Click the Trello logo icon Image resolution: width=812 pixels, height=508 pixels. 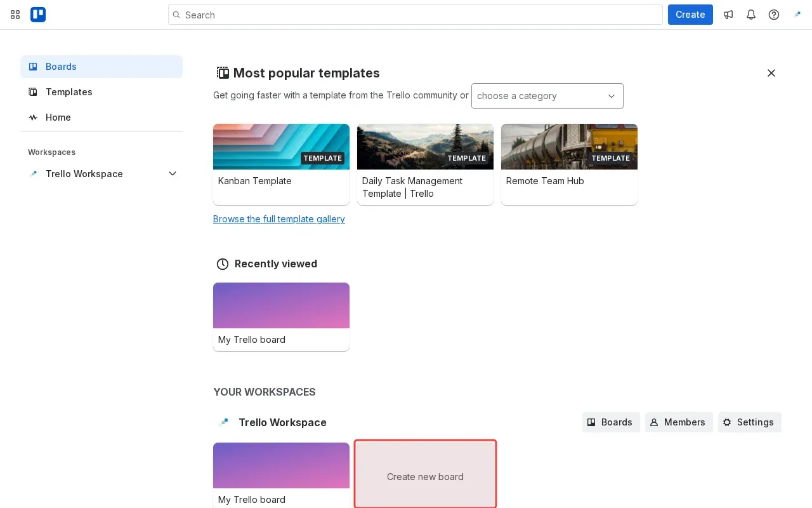38,15
